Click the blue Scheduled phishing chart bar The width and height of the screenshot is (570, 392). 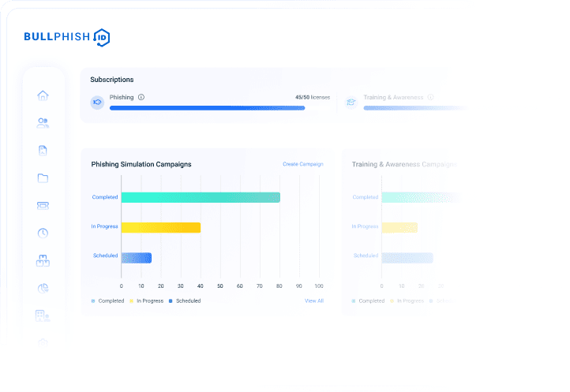click(136, 257)
